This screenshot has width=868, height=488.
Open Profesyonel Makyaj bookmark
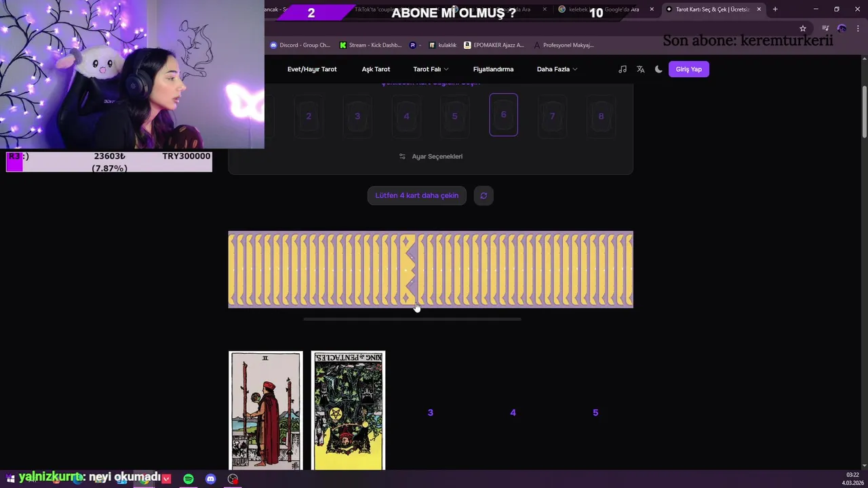[x=564, y=45]
